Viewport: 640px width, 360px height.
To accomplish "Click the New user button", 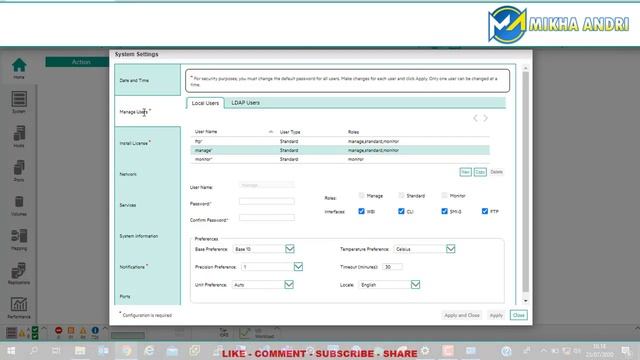I will pos(465,172).
